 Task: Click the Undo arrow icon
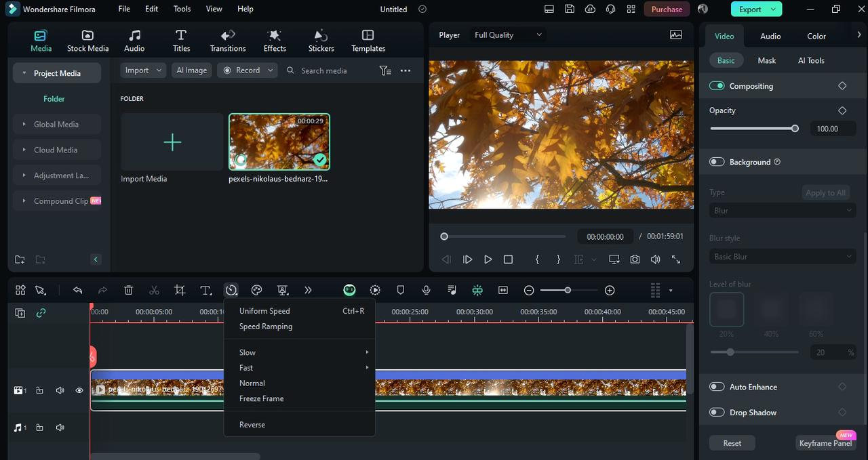pos(77,290)
